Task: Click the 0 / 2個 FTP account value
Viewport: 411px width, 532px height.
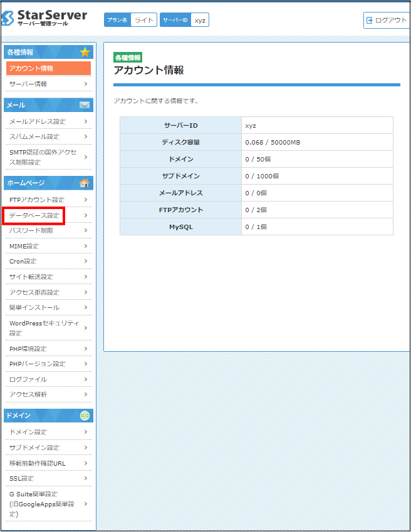Action: pos(256,210)
